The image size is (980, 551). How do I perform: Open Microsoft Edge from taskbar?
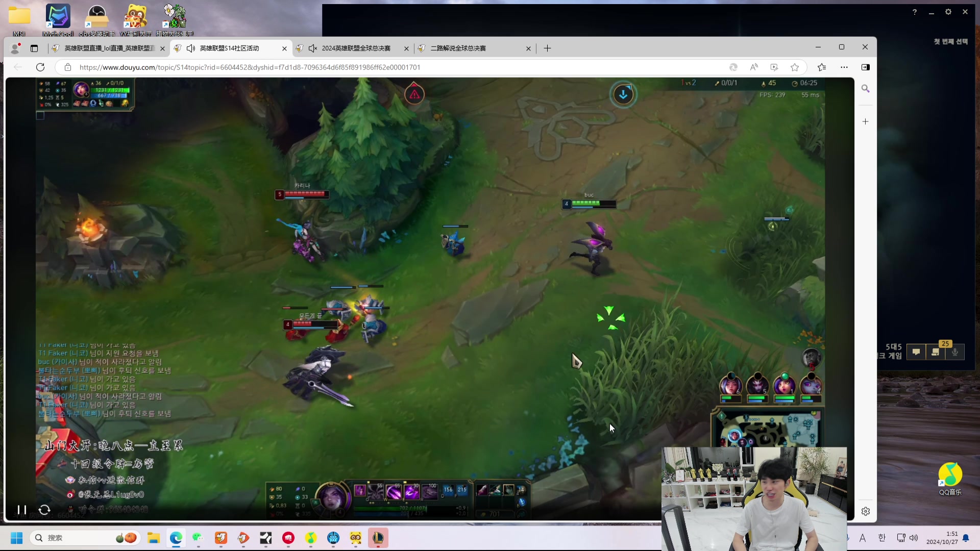pyautogui.click(x=176, y=538)
